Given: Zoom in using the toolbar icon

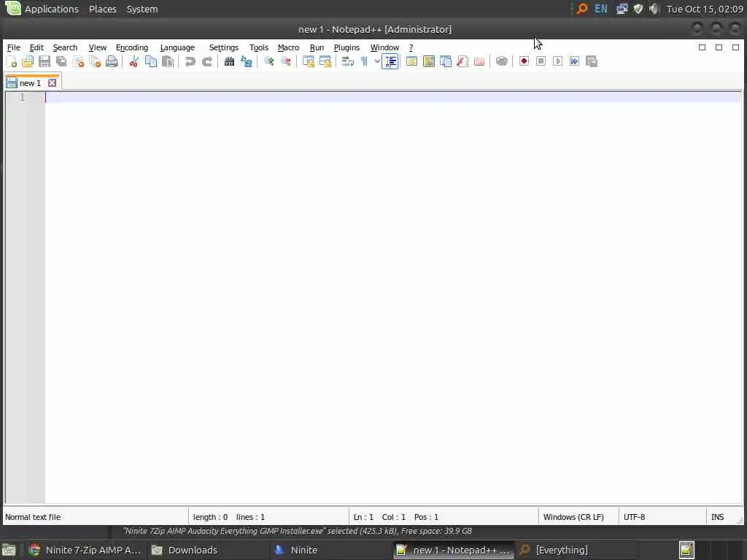Looking at the screenshot, I should click(268, 61).
